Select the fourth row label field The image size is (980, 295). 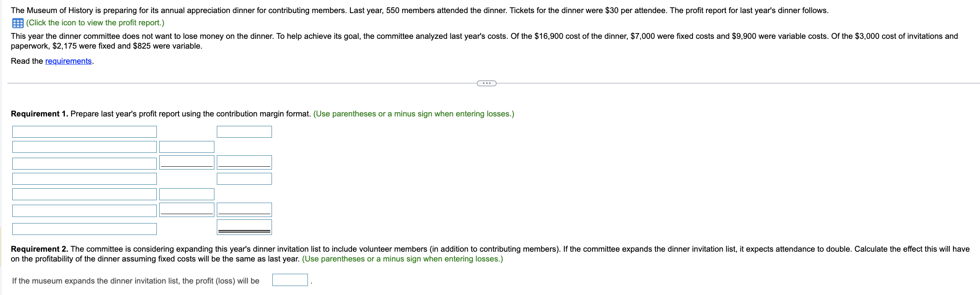[84, 179]
